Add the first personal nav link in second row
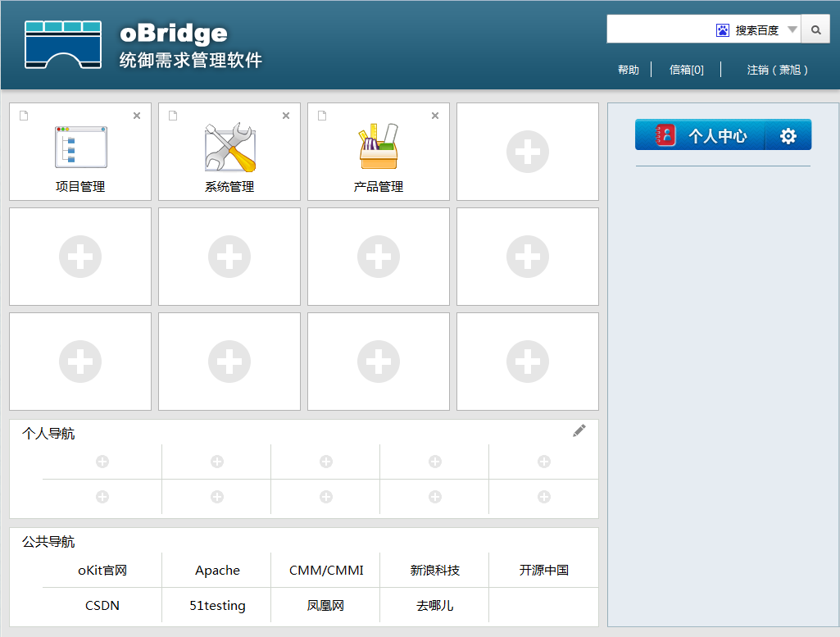The height and width of the screenshot is (637, 840). [x=102, y=497]
